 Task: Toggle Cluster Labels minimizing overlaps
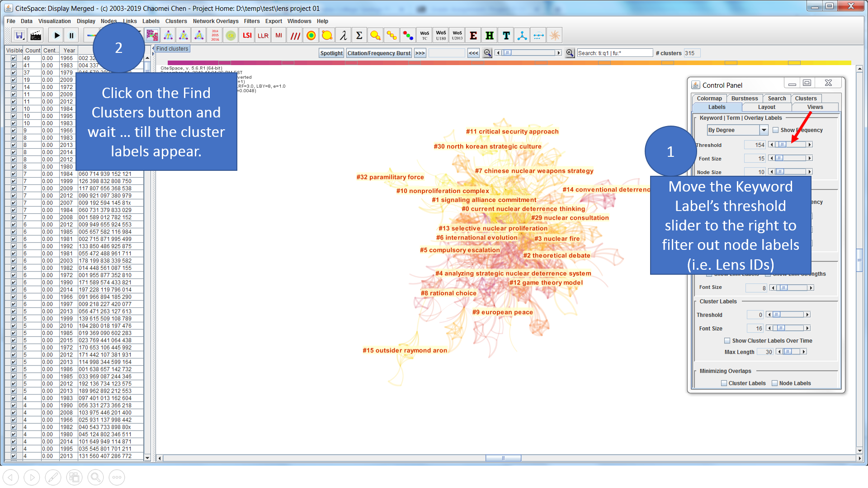pyautogui.click(x=724, y=383)
